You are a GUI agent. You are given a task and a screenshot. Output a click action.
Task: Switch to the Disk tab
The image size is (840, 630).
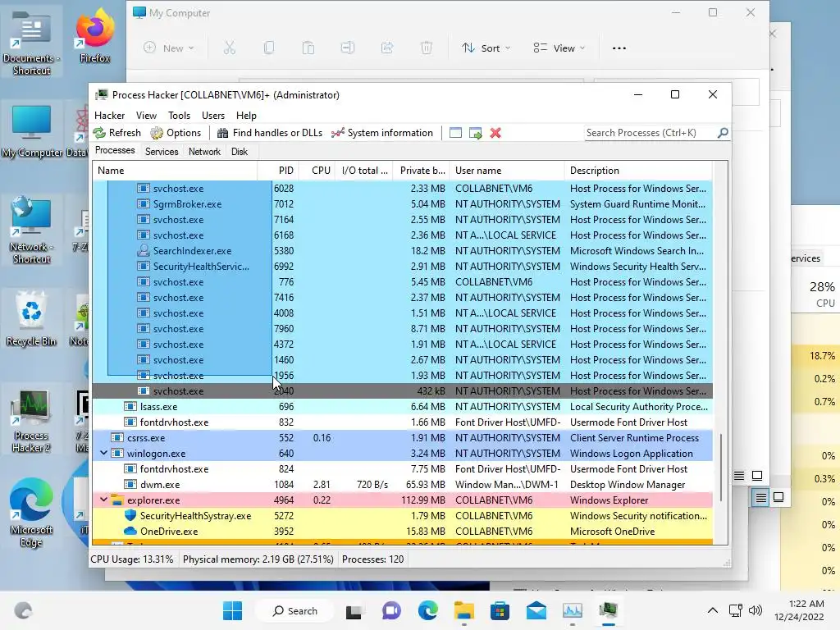point(240,152)
